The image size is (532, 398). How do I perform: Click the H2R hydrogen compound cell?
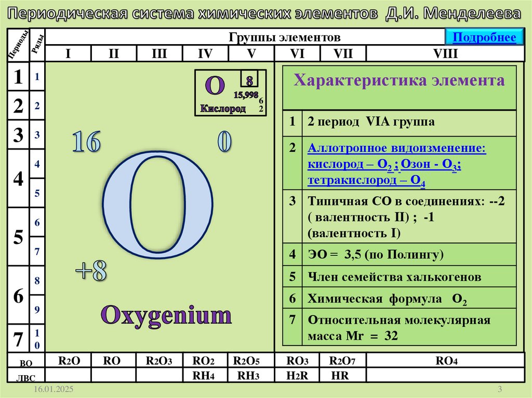pyautogui.click(x=297, y=375)
